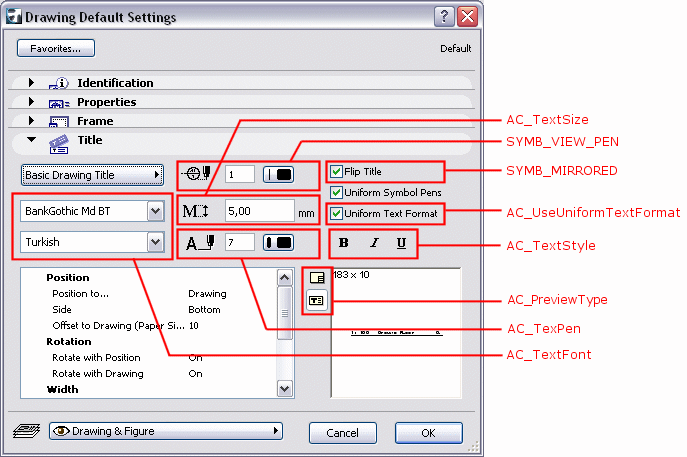Viewport: 687px width, 457px height.
Task: Click the symbol pen number field
Action: (x=240, y=174)
